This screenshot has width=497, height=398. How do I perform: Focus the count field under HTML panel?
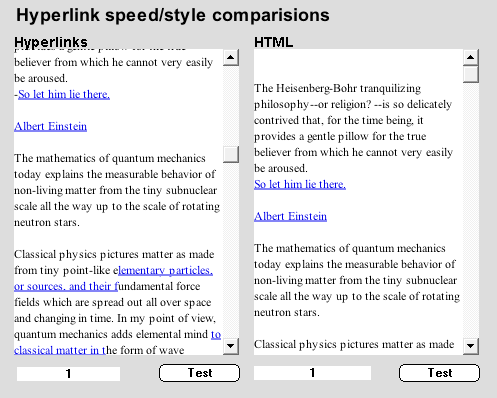[312, 373]
